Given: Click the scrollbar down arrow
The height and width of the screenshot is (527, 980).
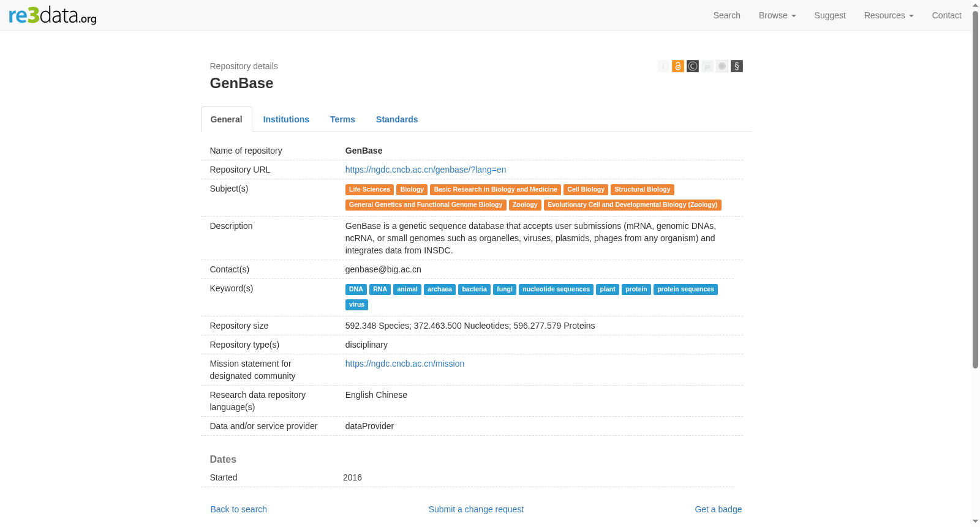Looking at the screenshot, I should coord(976,522).
